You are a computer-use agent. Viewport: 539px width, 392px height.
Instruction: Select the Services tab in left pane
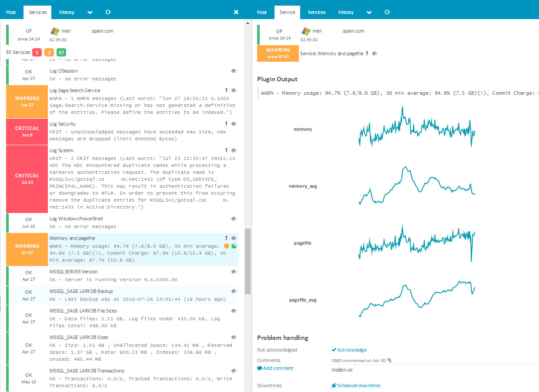(x=37, y=12)
